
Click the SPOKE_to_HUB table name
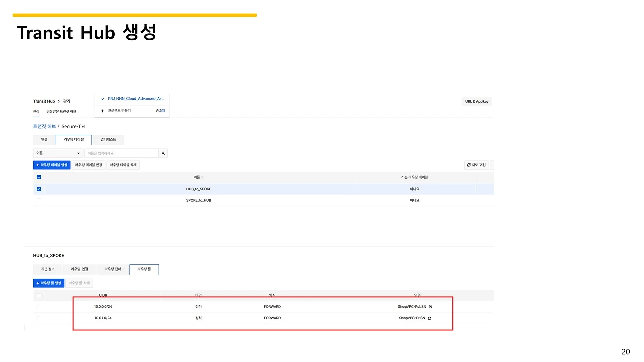pyautogui.click(x=199, y=200)
